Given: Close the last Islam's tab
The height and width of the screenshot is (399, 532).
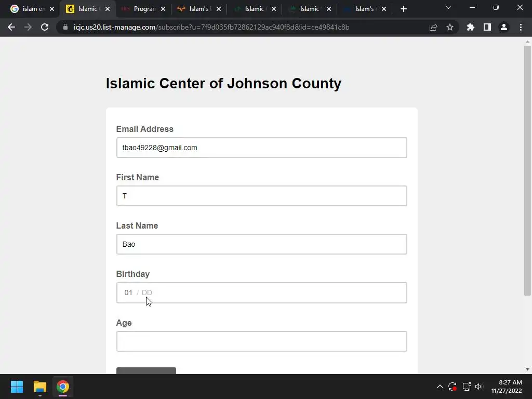Looking at the screenshot, I should point(384,9).
